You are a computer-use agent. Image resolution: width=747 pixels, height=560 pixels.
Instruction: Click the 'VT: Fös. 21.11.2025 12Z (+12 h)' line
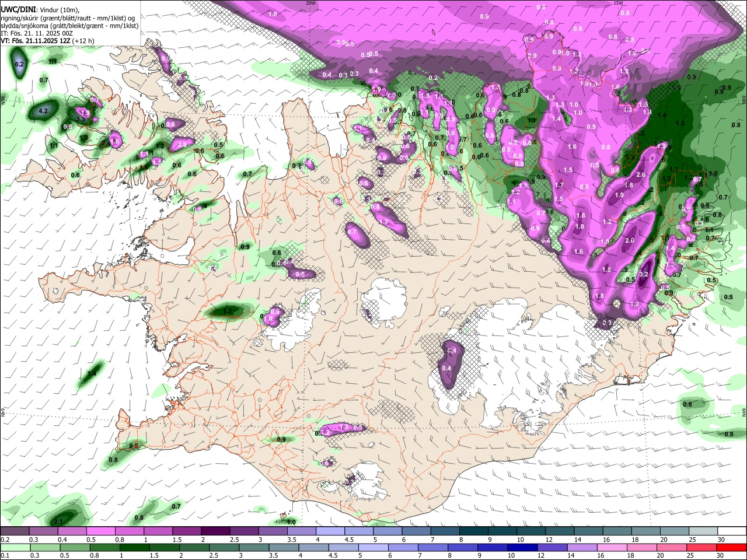click(x=47, y=41)
